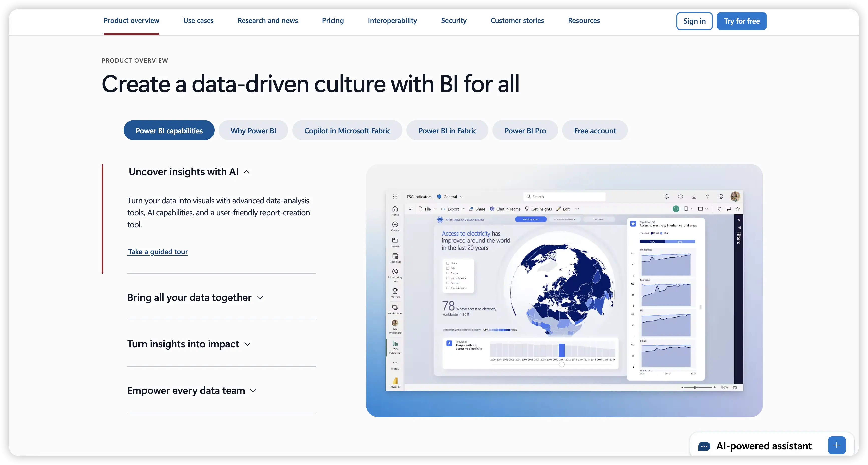
Task: Open the Pricing menu item
Action: coord(333,21)
